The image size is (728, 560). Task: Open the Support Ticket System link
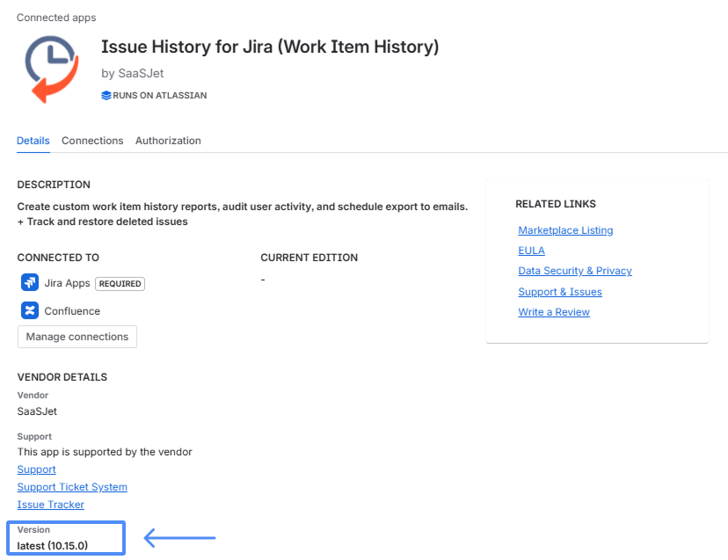72,487
